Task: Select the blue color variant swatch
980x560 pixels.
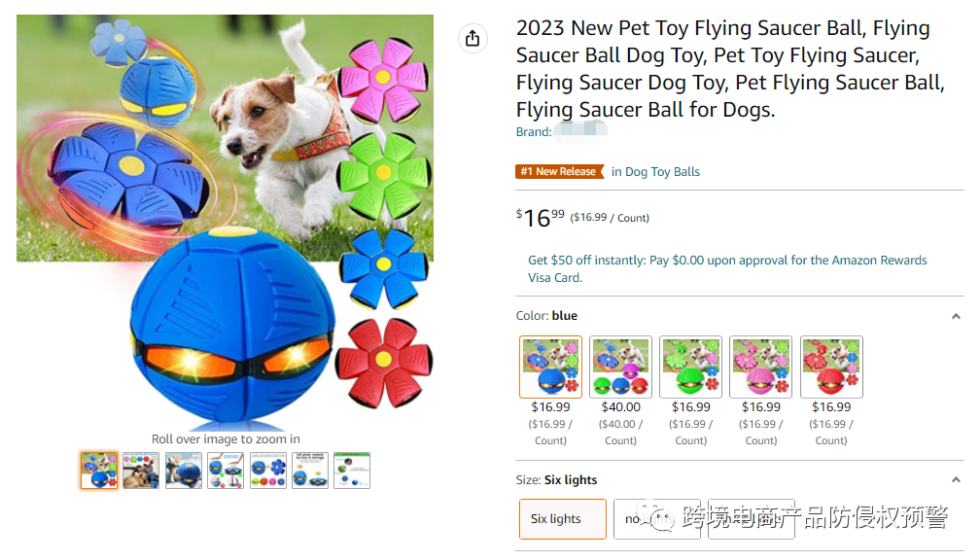Action: coord(550,367)
